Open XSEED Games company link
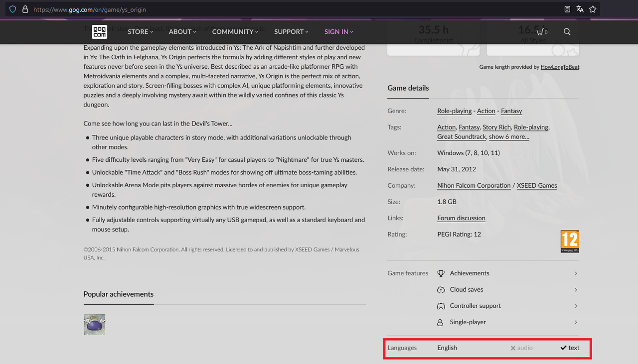Viewport: 638px width, 364px height. [537, 185]
